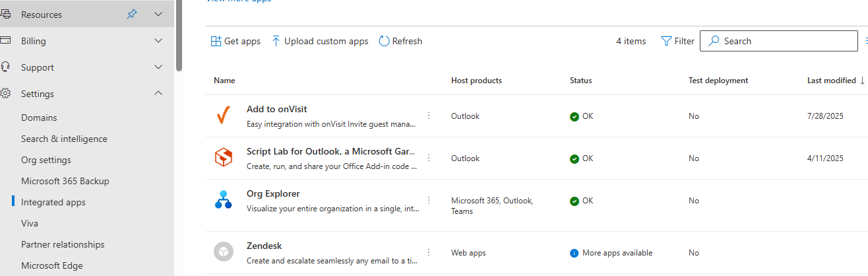Image resolution: width=868 pixels, height=276 pixels.
Task: Click the Script Lab app logo
Action: tap(223, 158)
